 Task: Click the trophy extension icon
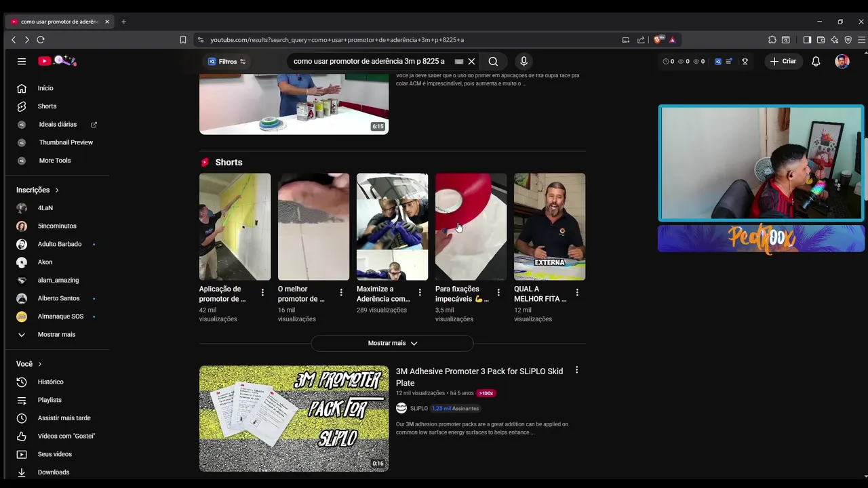point(745,61)
